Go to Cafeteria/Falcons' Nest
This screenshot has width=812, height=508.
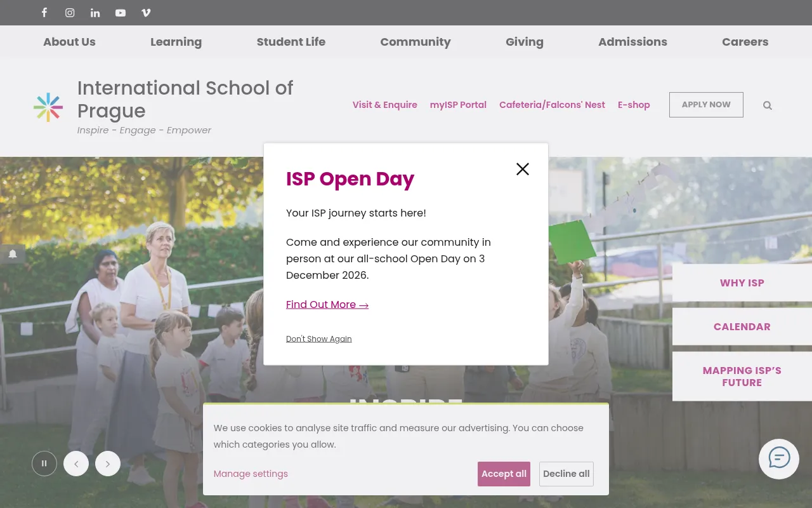[552, 105]
